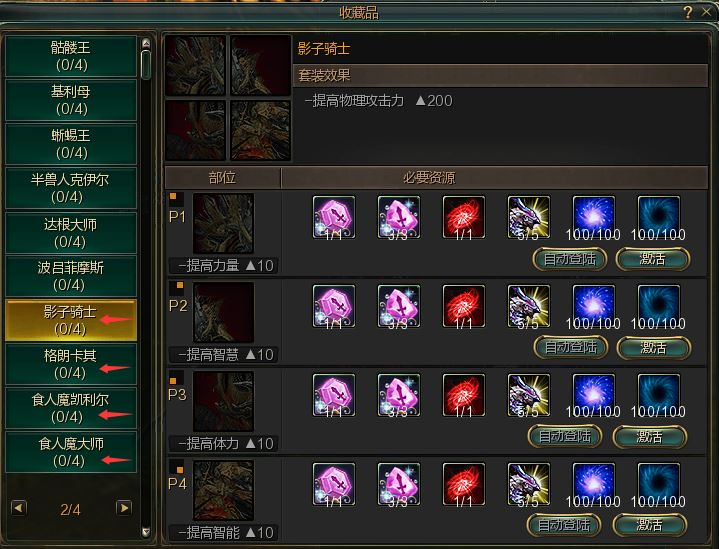Select 骷髅王 (0/4) in collection list

(71, 56)
